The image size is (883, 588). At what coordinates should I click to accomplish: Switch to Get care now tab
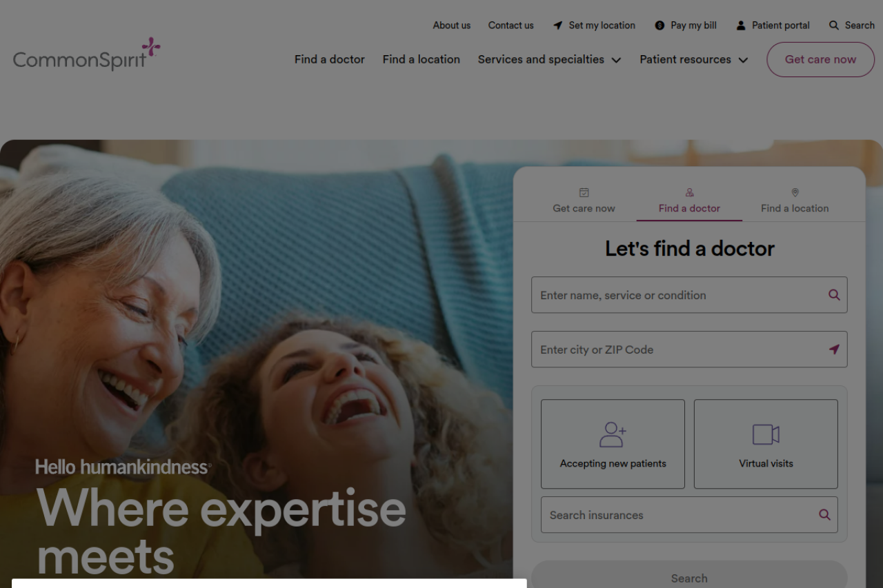pos(584,201)
